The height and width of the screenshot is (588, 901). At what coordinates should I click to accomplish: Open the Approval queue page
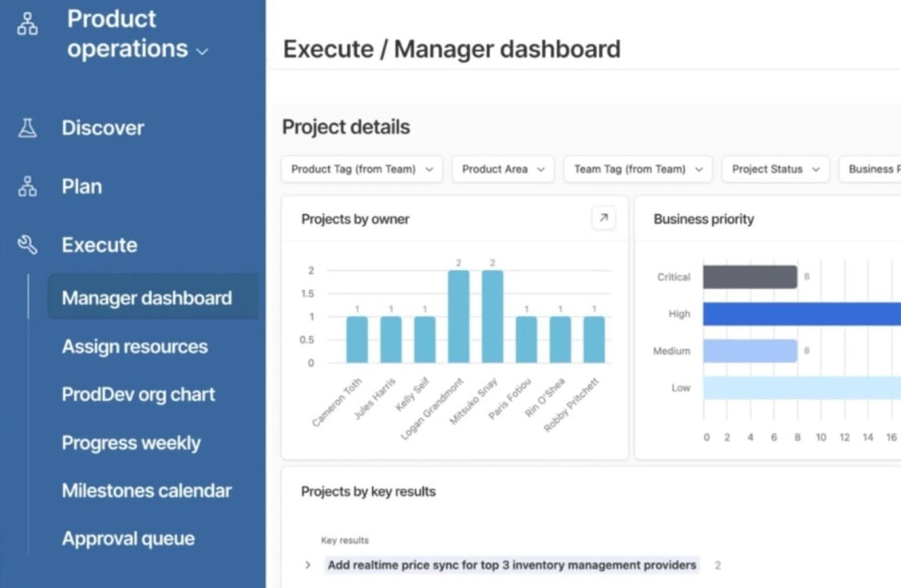(x=128, y=539)
